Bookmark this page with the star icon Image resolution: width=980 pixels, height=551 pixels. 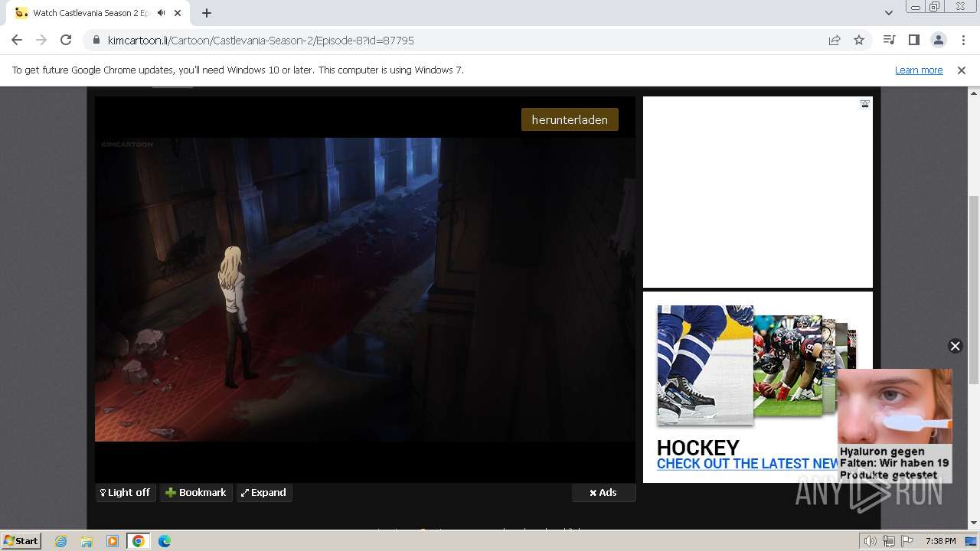click(859, 41)
